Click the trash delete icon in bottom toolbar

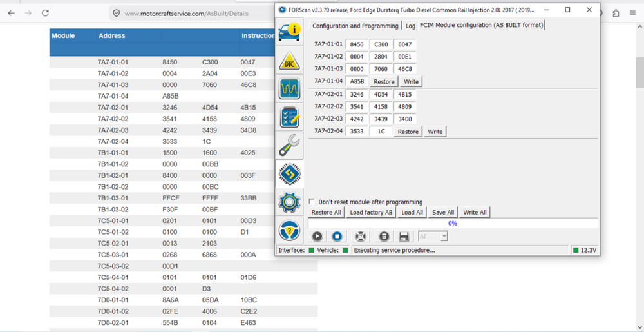point(384,236)
